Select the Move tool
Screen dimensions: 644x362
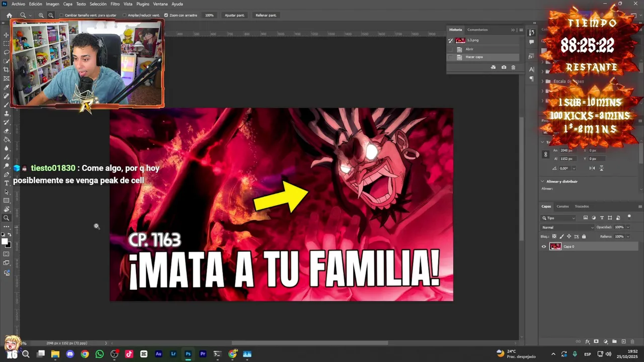[7, 35]
